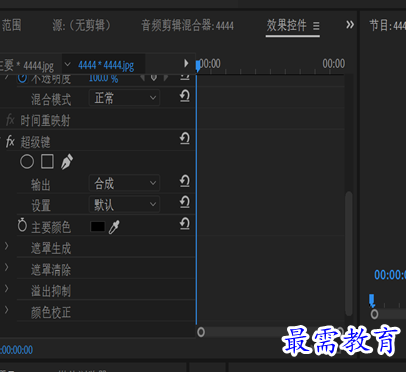This screenshot has width=406, height=372.
Task: Reset the 主要颜色 parameter
Action: pos(185,224)
